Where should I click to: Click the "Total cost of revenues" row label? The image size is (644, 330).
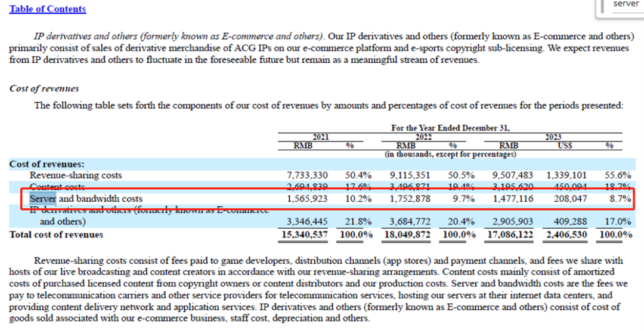pos(56,235)
